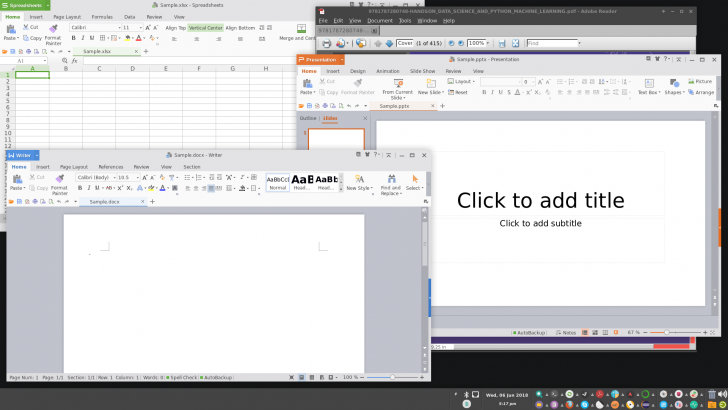This screenshot has height=410, width=728.
Task: Apply Normal style in Writer gallery
Action: (278, 182)
